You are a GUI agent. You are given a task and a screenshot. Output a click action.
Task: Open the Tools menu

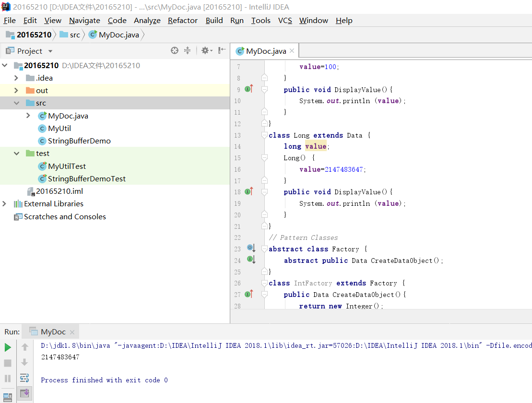[260, 20]
